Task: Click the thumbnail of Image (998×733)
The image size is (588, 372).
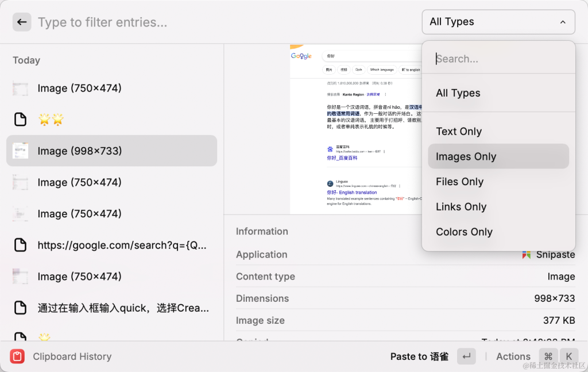Action: coord(20,151)
